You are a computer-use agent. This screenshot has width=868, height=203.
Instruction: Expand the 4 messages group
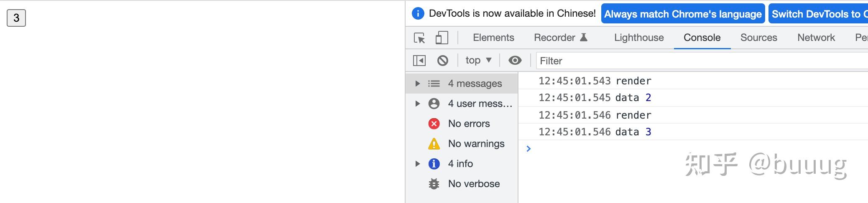(x=417, y=84)
